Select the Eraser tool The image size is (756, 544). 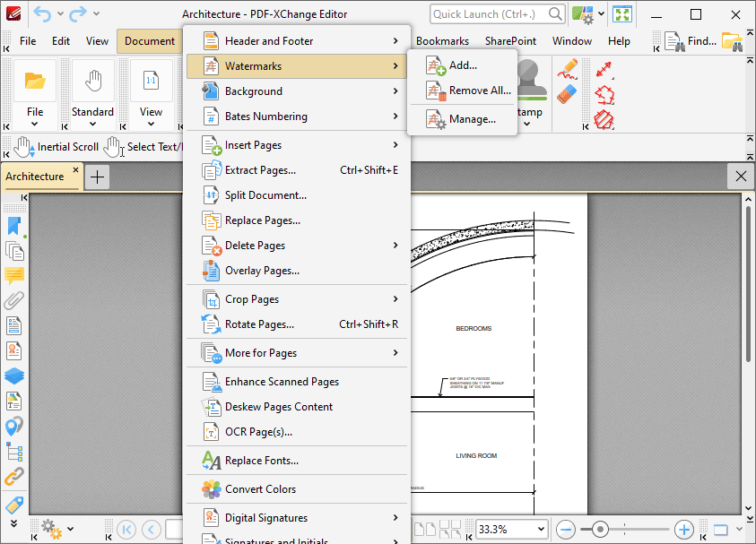tap(567, 94)
